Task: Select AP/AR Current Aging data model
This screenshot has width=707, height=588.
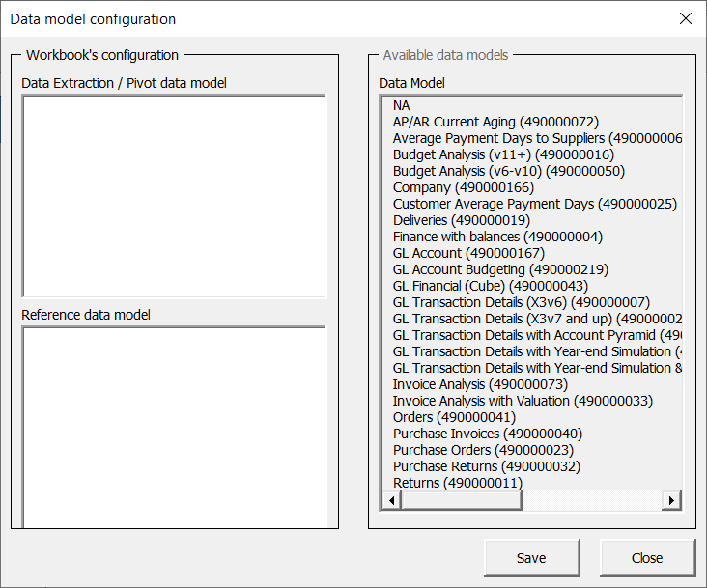Action: pos(495,122)
